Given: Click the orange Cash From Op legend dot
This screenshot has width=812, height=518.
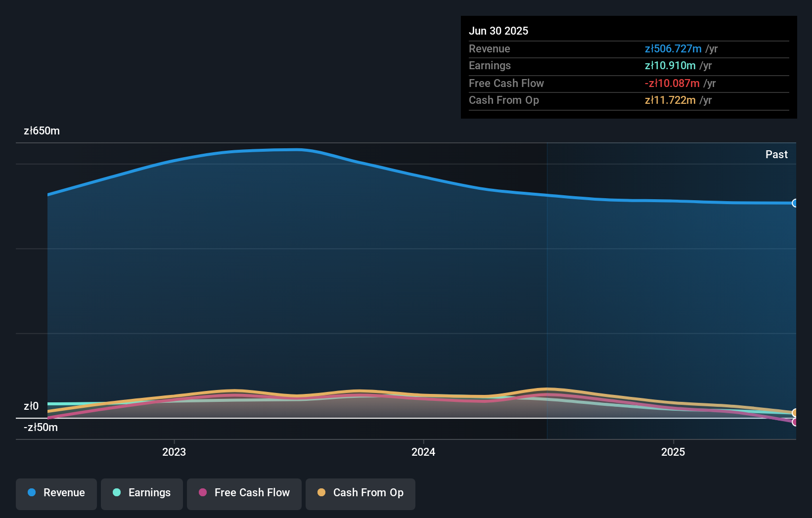Looking at the screenshot, I should click(321, 492).
